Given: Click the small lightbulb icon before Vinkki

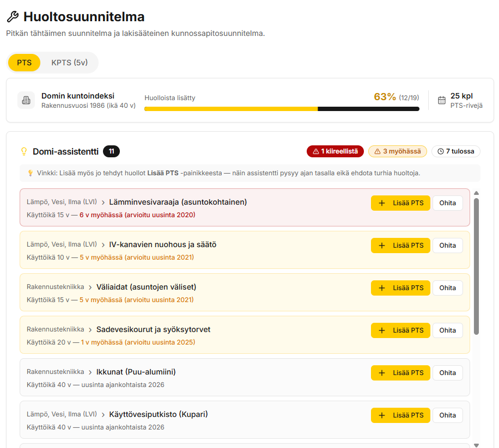Looking at the screenshot, I should click(30, 173).
